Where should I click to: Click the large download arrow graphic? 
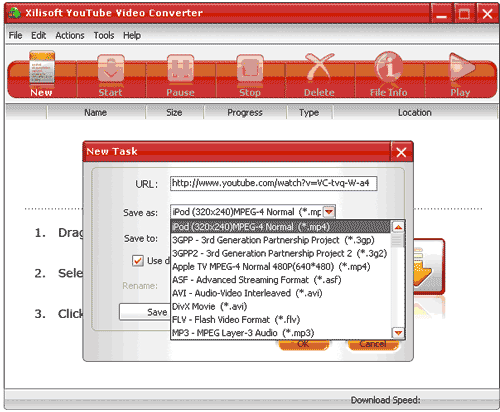coord(429,267)
